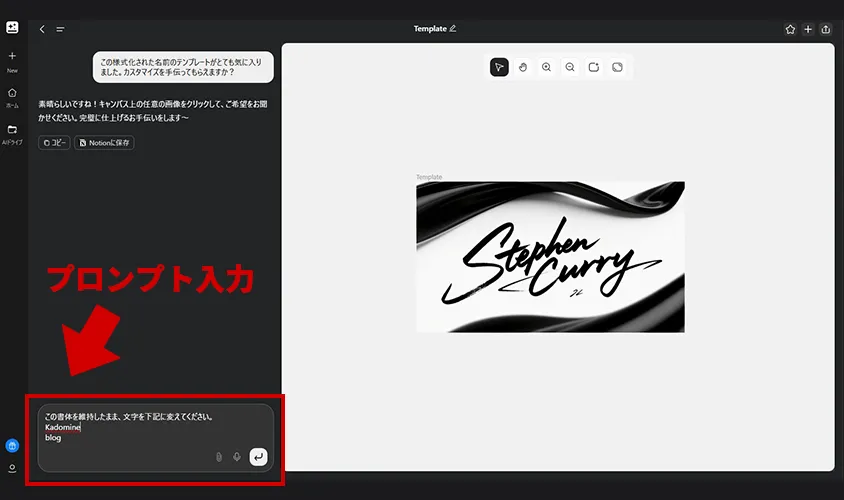Activate the hand pan tool

(x=523, y=67)
